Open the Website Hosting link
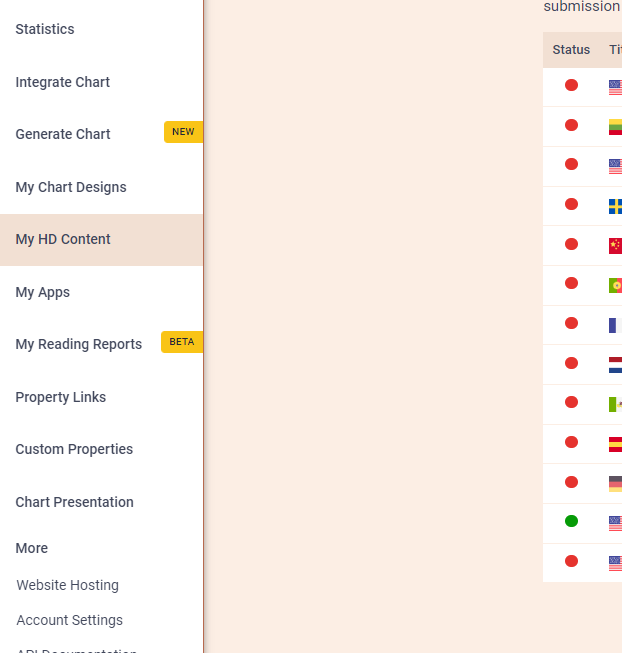The width and height of the screenshot is (622, 653). [x=67, y=585]
